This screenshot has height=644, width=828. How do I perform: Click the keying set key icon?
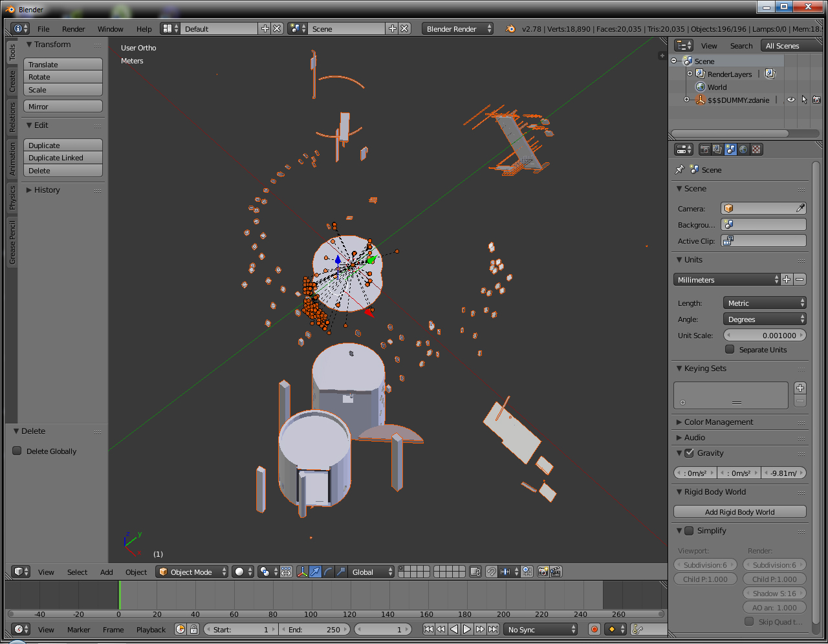click(x=637, y=629)
